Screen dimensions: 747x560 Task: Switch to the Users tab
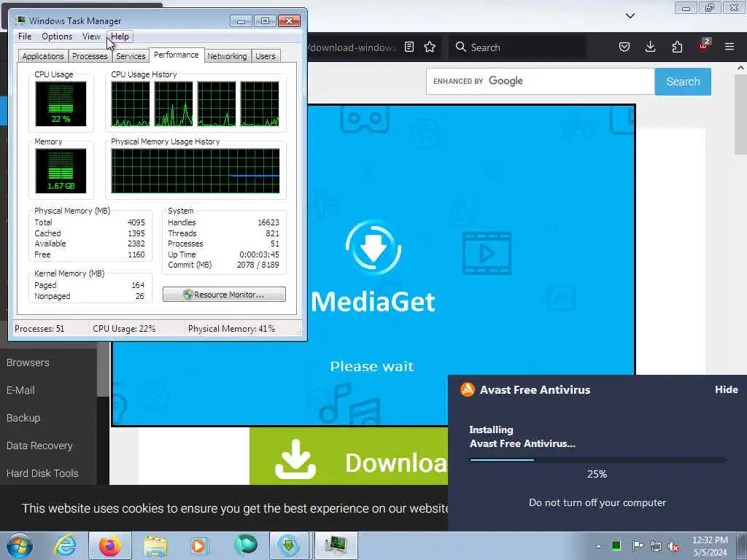tap(266, 56)
